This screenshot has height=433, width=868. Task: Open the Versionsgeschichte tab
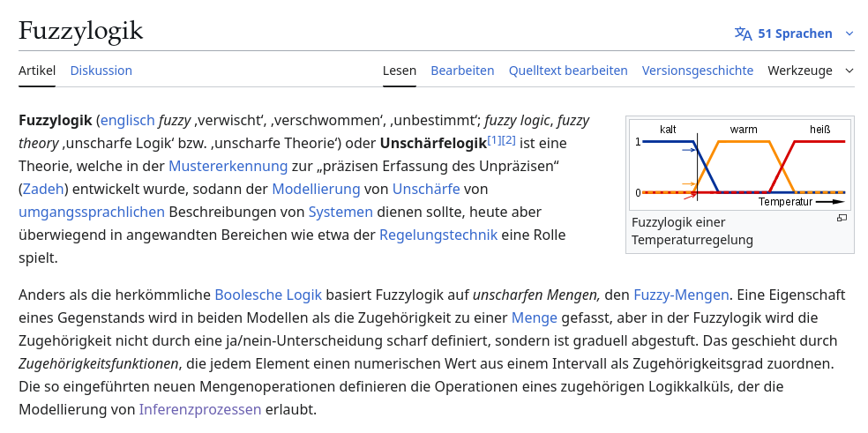tap(698, 71)
